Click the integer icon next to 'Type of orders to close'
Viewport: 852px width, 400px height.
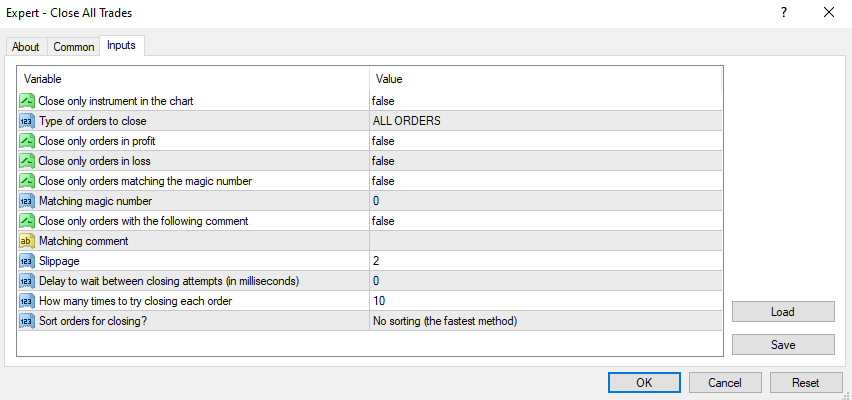pyautogui.click(x=27, y=121)
